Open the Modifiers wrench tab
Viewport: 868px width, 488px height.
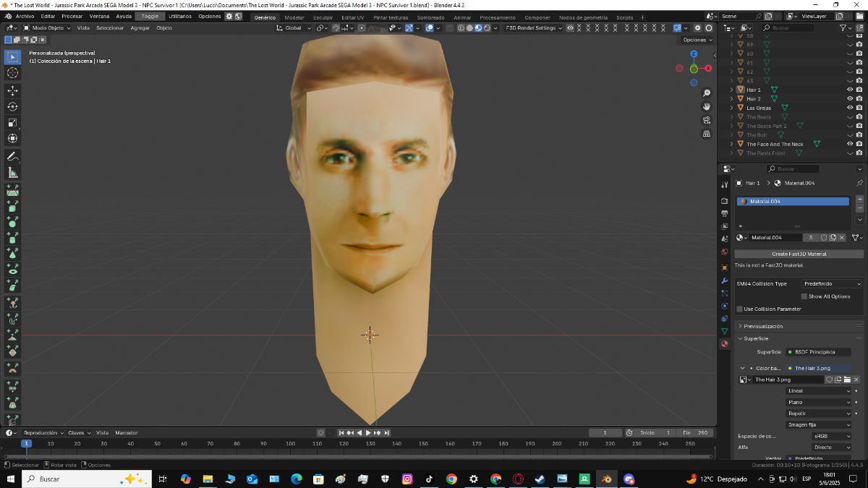click(x=724, y=281)
